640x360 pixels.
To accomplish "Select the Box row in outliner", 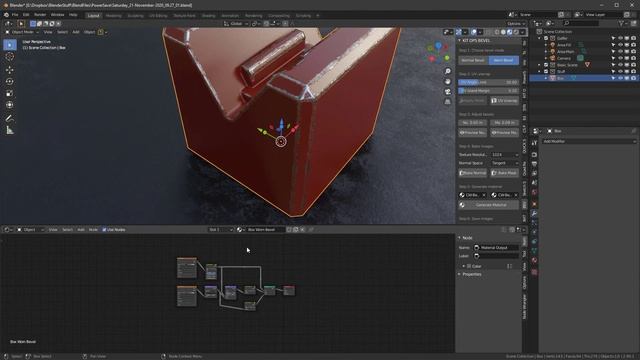I will point(584,78).
